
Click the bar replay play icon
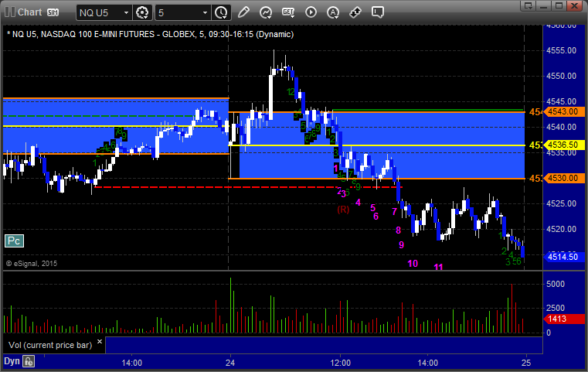[x=311, y=12]
